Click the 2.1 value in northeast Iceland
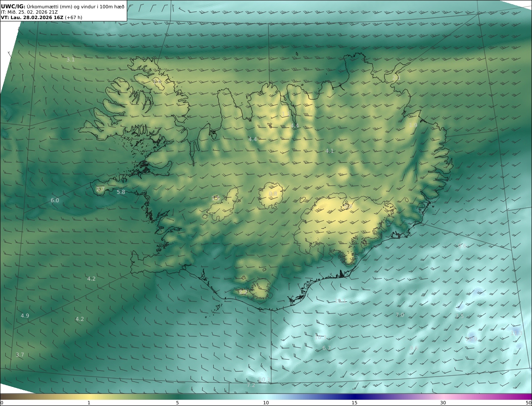This screenshot has width=532, height=406. pos(396,78)
